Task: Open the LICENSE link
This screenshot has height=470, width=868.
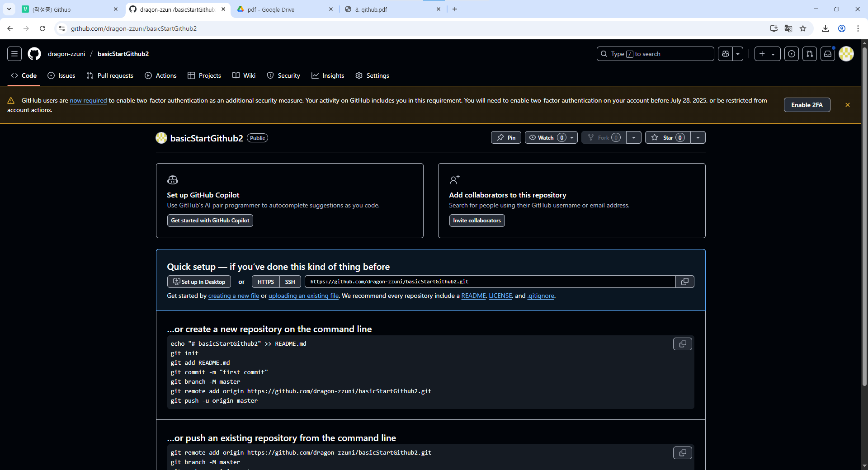Action: [500, 296]
